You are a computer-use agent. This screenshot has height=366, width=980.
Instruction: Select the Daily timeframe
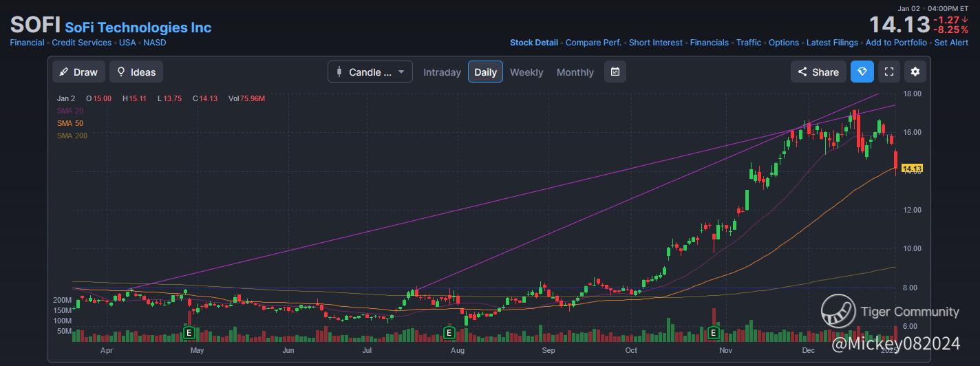[x=485, y=72]
